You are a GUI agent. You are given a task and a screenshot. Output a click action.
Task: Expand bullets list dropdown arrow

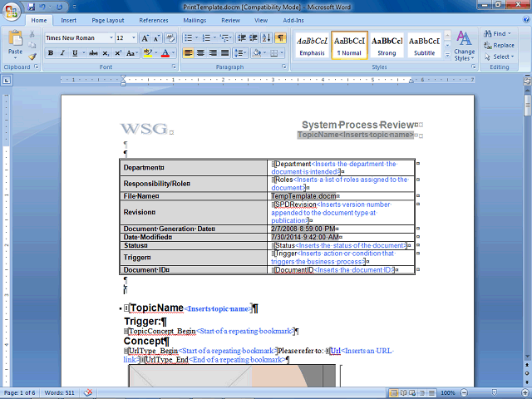(196, 37)
